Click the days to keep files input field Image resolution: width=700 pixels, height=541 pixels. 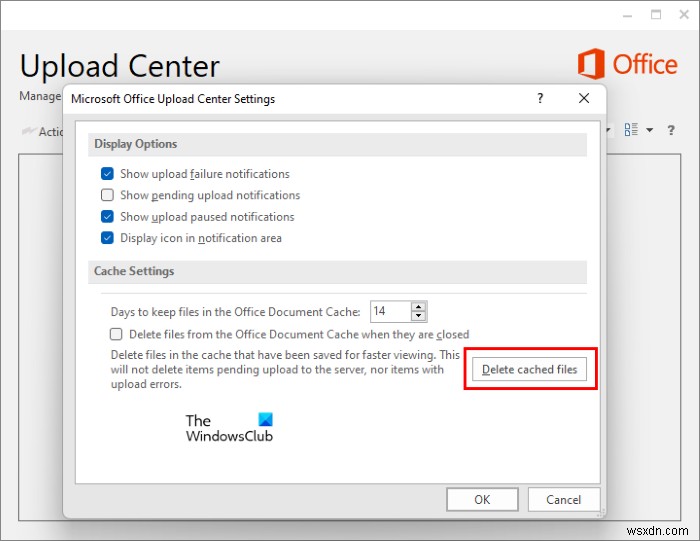point(391,311)
